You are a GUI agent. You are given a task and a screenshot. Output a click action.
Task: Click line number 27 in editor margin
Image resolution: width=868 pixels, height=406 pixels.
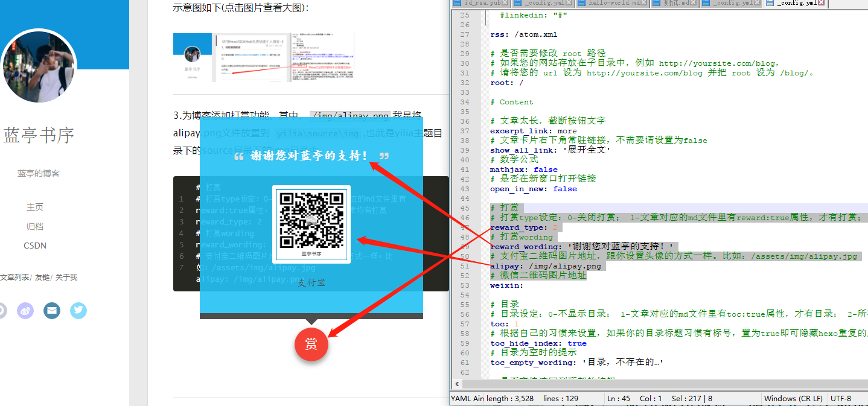click(x=464, y=34)
